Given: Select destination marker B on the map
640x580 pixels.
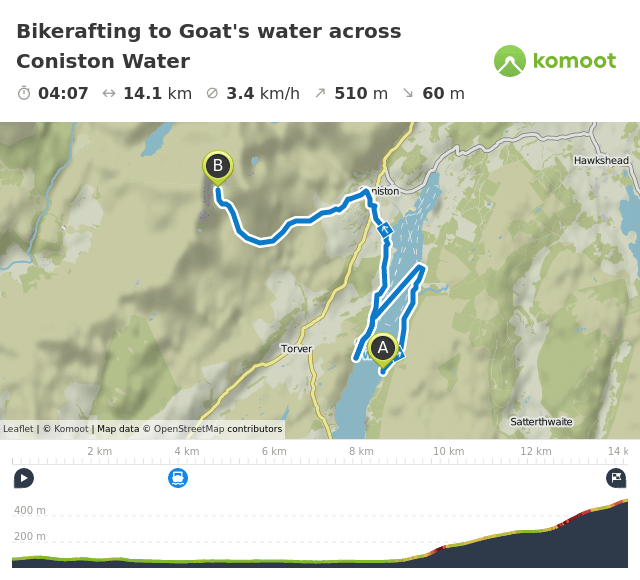Looking at the screenshot, I should 217,166.
